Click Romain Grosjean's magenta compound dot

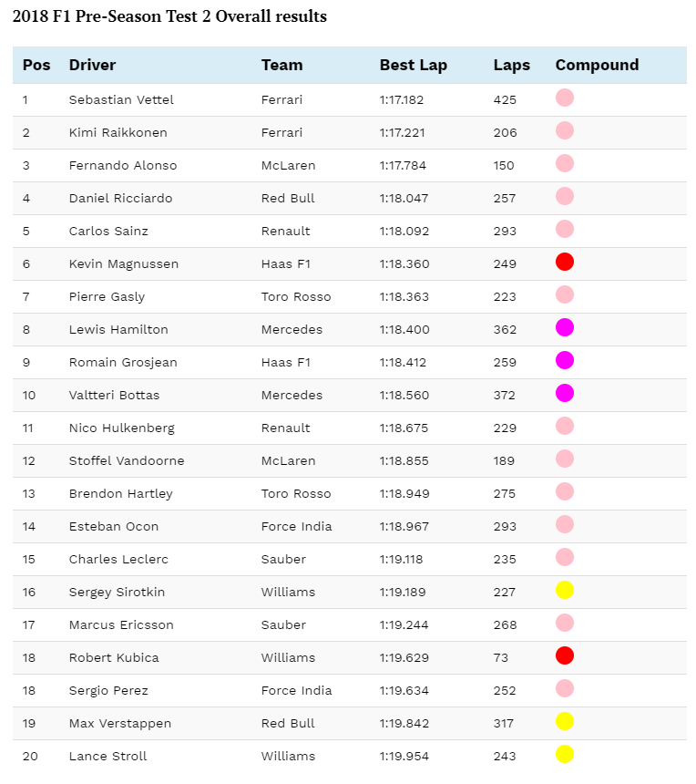pos(565,360)
